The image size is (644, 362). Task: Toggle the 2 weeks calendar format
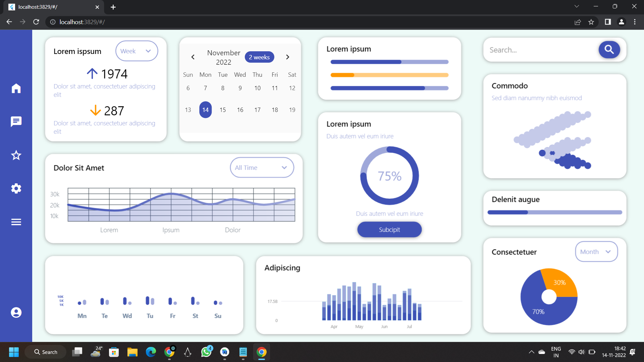pyautogui.click(x=259, y=57)
